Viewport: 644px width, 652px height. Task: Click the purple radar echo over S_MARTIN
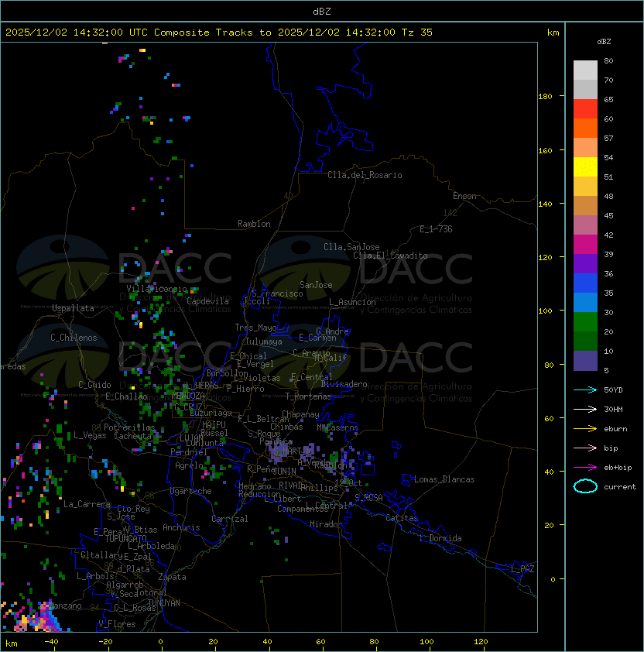click(277, 452)
